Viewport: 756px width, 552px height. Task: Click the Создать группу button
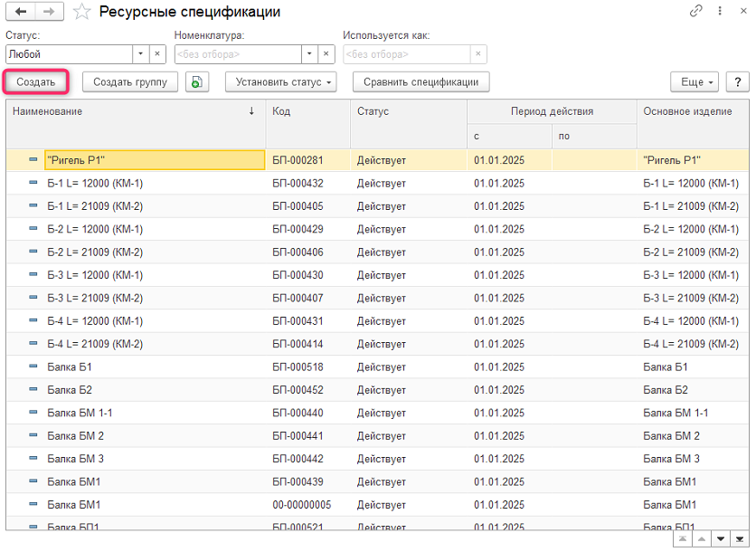tap(130, 82)
